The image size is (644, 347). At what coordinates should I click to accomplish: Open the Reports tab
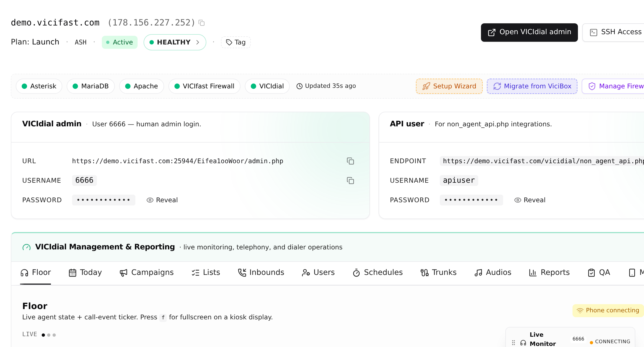pyautogui.click(x=549, y=272)
